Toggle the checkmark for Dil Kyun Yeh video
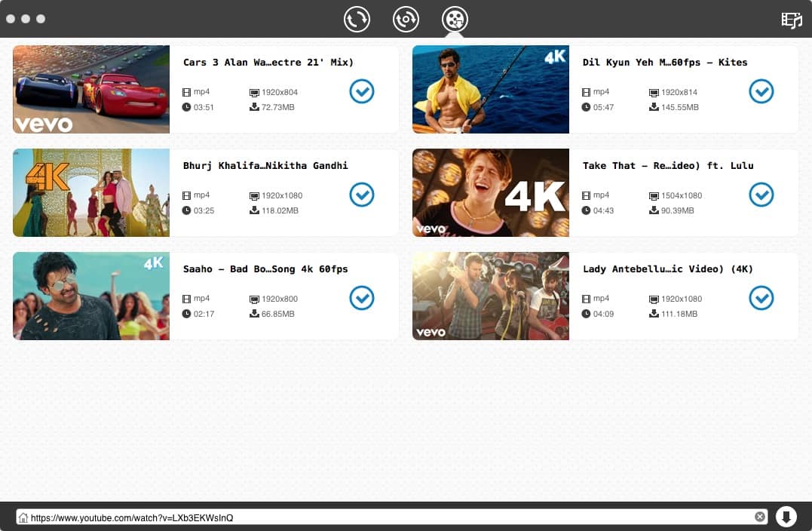 761,91
